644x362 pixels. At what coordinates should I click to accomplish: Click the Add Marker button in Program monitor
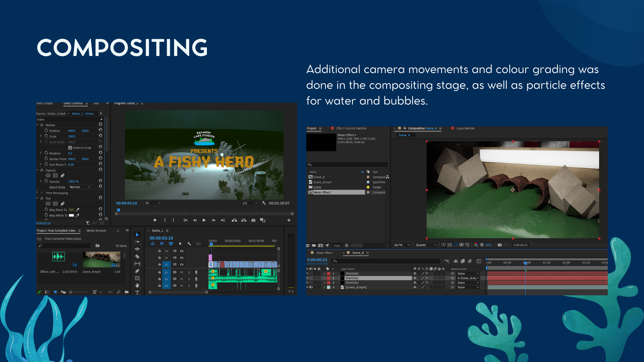point(155,220)
